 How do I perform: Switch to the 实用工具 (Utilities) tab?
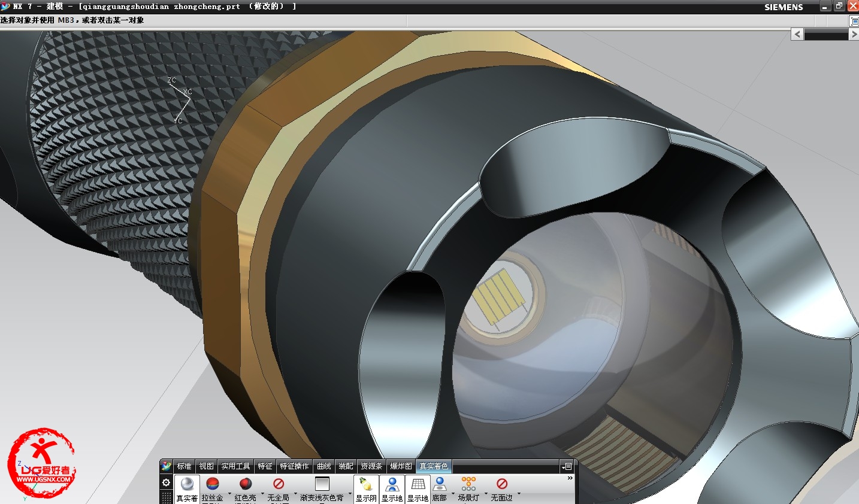coord(235,466)
